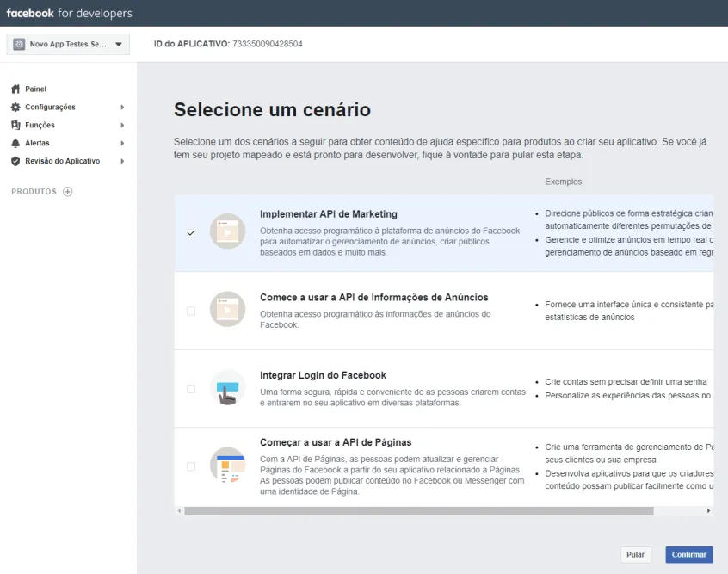Open the Revisão do Aplicativo menu item
Screen dimensions: 728x574
[x=62, y=161]
